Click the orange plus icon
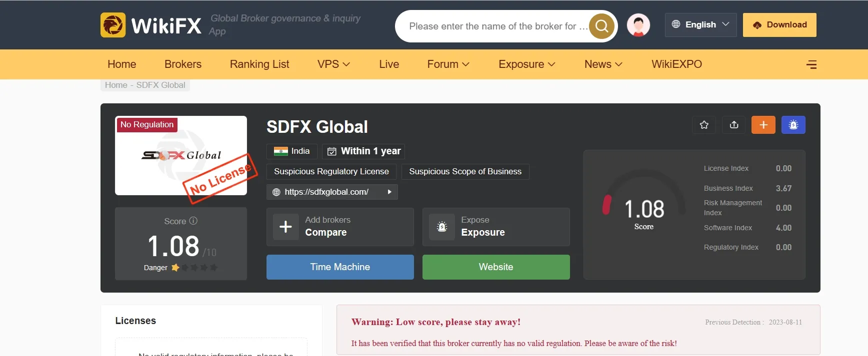Image resolution: width=868 pixels, height=356 pixels. [x=763, y=125]
